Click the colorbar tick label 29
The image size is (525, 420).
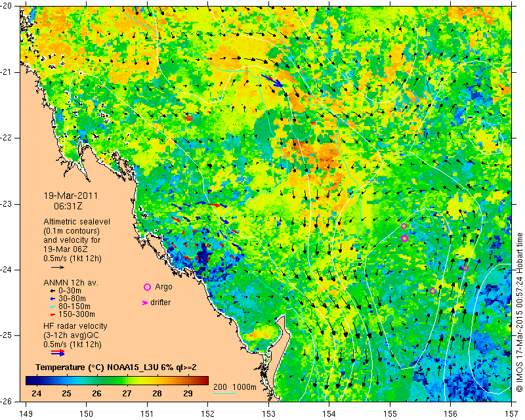click(188, 393)
